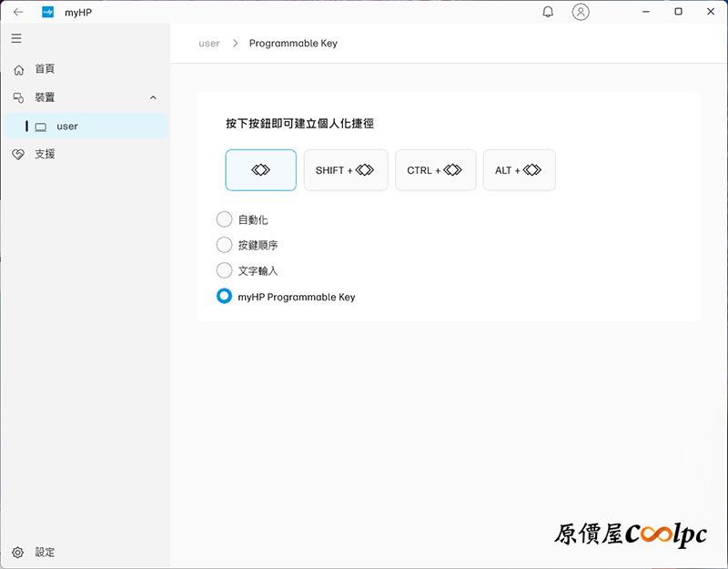Screen dimensions: 728x569
Task: Select the single programmable key button
Action: coord(260,170)
